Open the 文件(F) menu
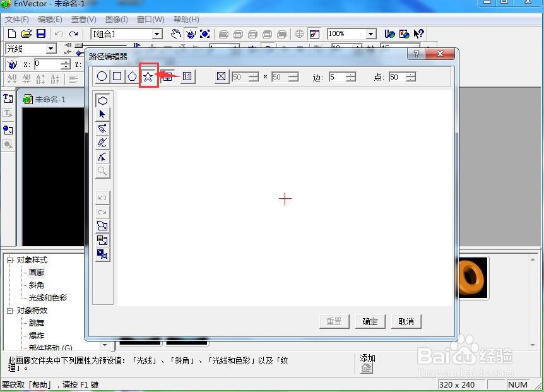This screenshot has width=544, height=392. coord(17,20)
